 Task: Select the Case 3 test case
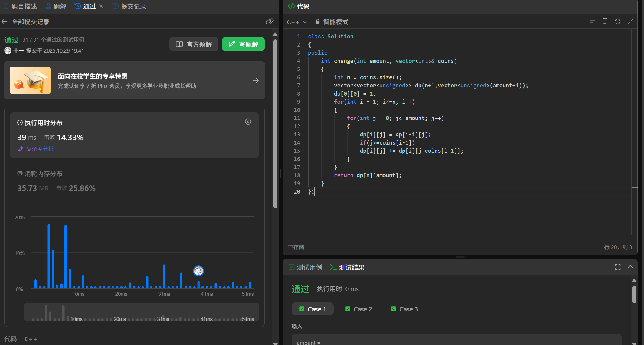tap(404, 309)
